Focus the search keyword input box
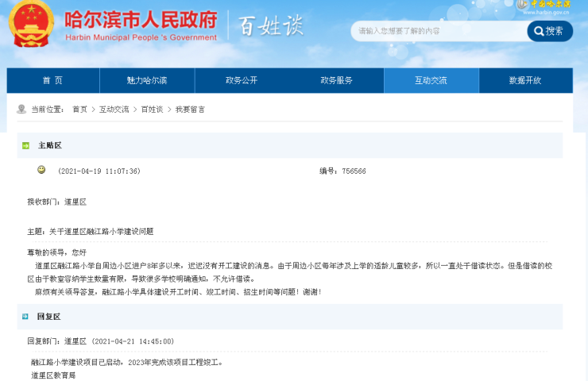 439,31
